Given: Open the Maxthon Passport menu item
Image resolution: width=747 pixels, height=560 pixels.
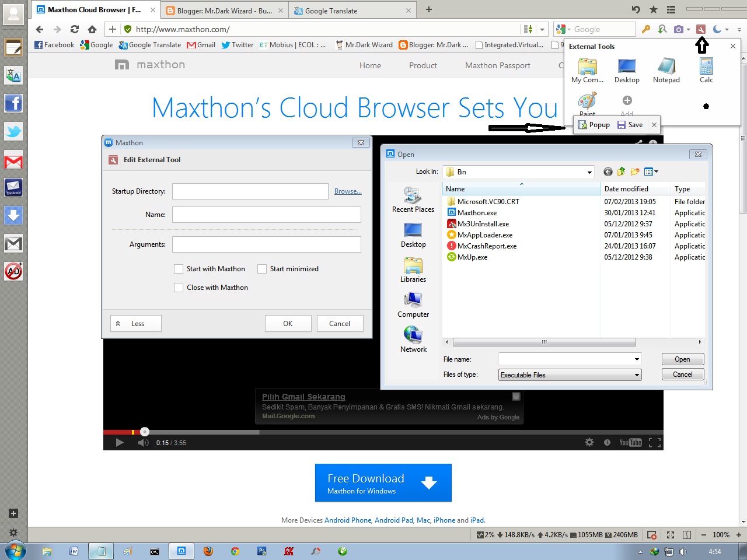Looking at the screenshot, I should click(498, 65).
